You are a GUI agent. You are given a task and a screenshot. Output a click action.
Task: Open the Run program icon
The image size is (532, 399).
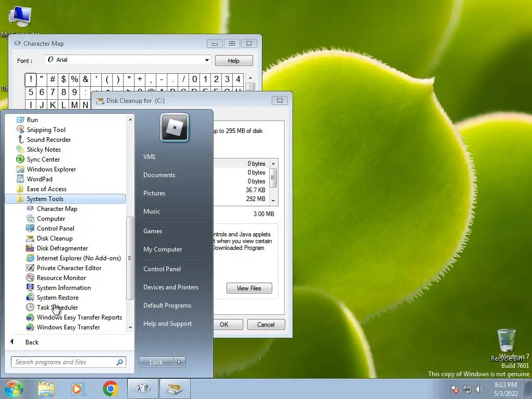pyautogui.click(x=20, y=120)
